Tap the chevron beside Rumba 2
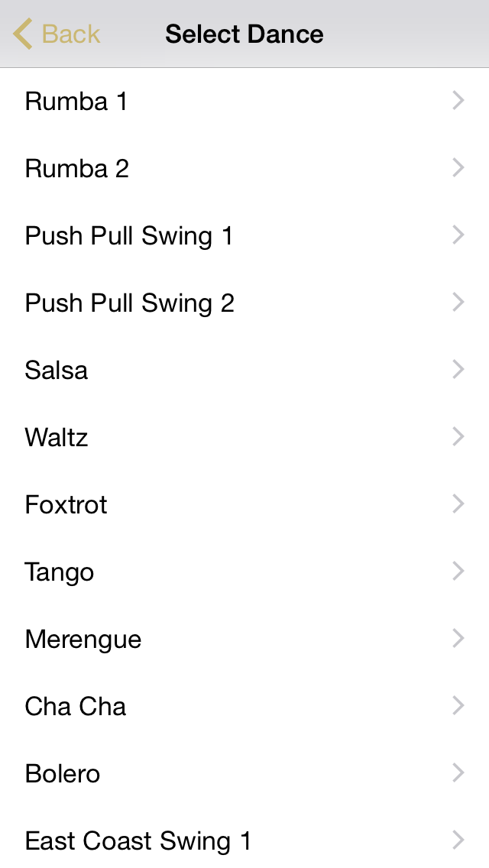489x868 pixels. tap(458, 168)
